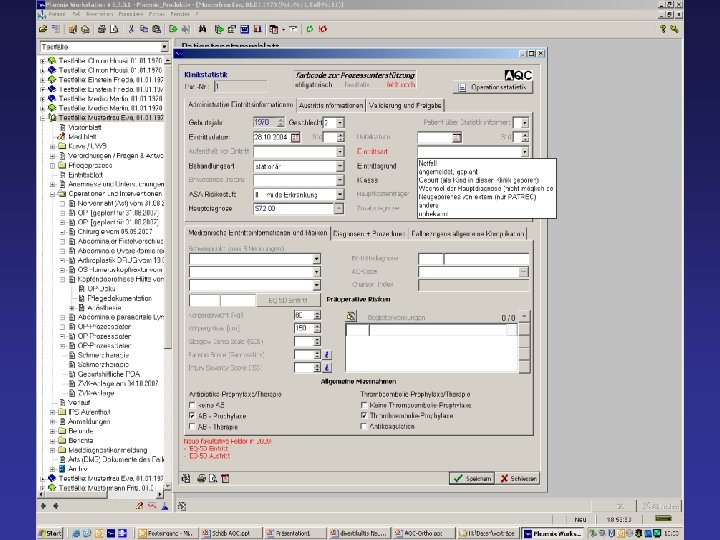Viewport: 720px width, 540px height.
Task: Save the form with Speichern
Action: coord(472,478)
